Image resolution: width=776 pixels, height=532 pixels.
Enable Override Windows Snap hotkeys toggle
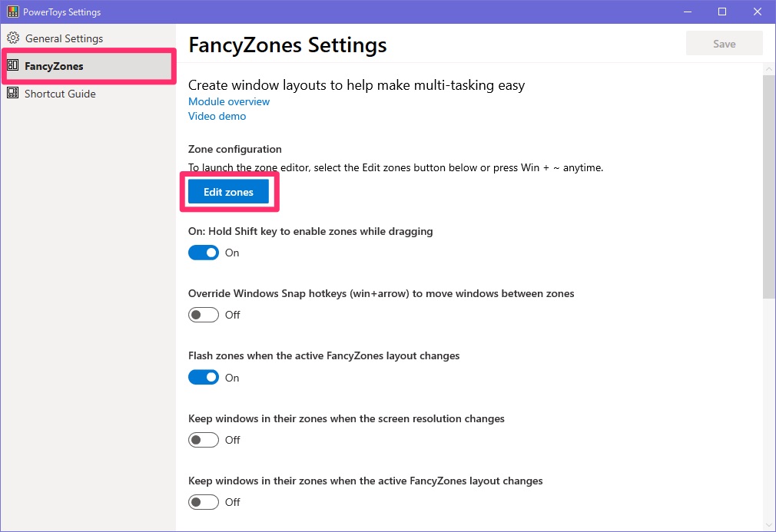tap(204, 315)
